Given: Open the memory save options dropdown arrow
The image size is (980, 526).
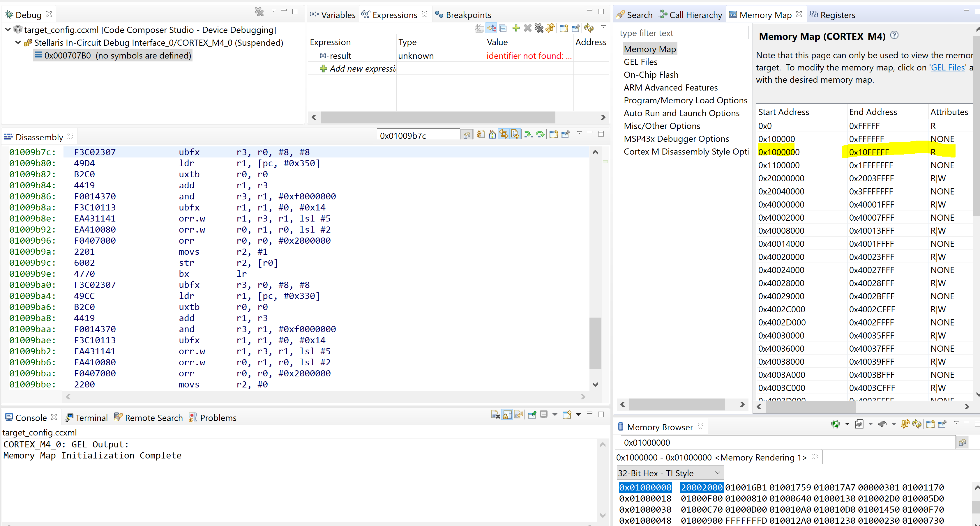Looking at the screenshot, I should tap(870, 424).
